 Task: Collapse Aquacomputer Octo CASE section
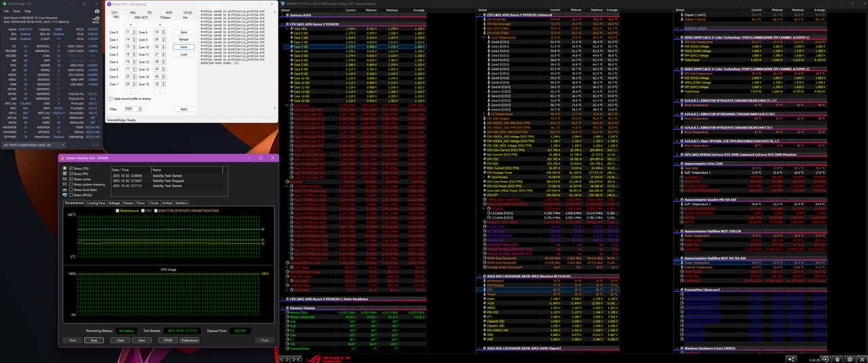click(677, 163)
